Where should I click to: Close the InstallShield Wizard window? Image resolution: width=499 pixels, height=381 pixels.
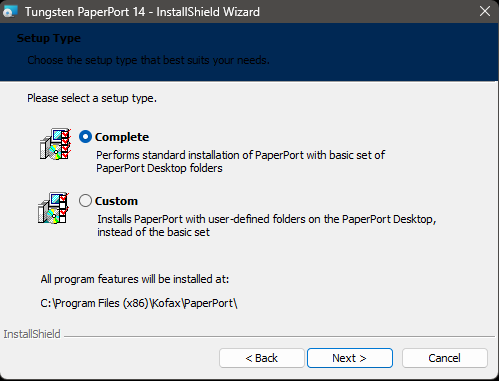(x=485, y=11)
